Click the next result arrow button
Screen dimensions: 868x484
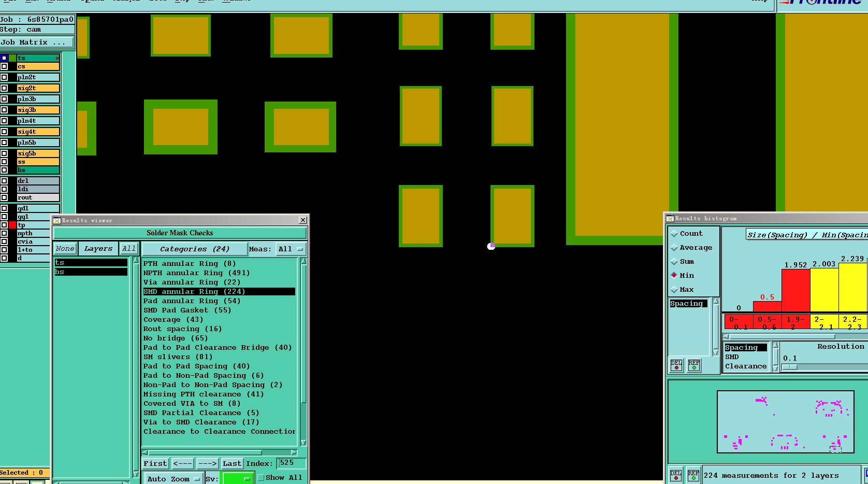[207, 463]
